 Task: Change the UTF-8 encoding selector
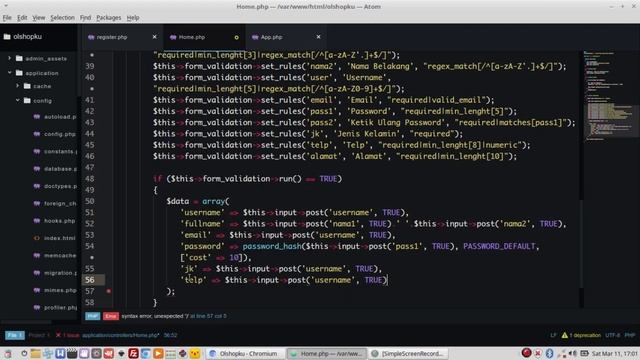(613, 335)
